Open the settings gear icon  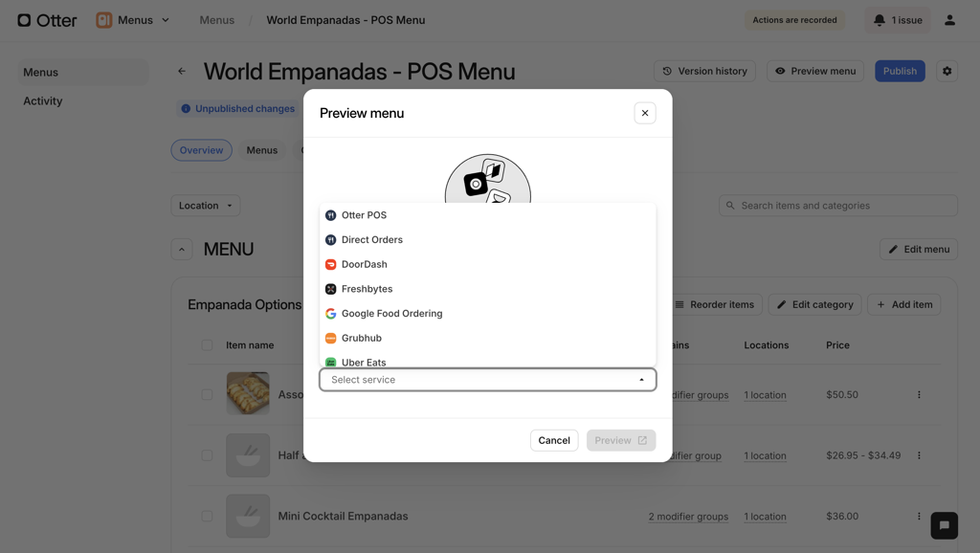coord(947,71)
